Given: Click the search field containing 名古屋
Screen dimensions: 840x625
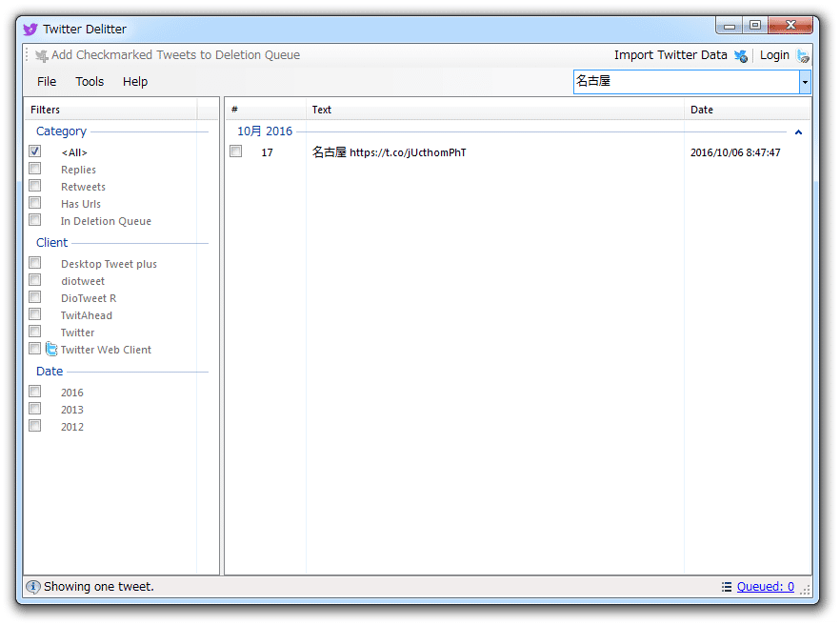Looking at the screenshot, I should point(687,82).
